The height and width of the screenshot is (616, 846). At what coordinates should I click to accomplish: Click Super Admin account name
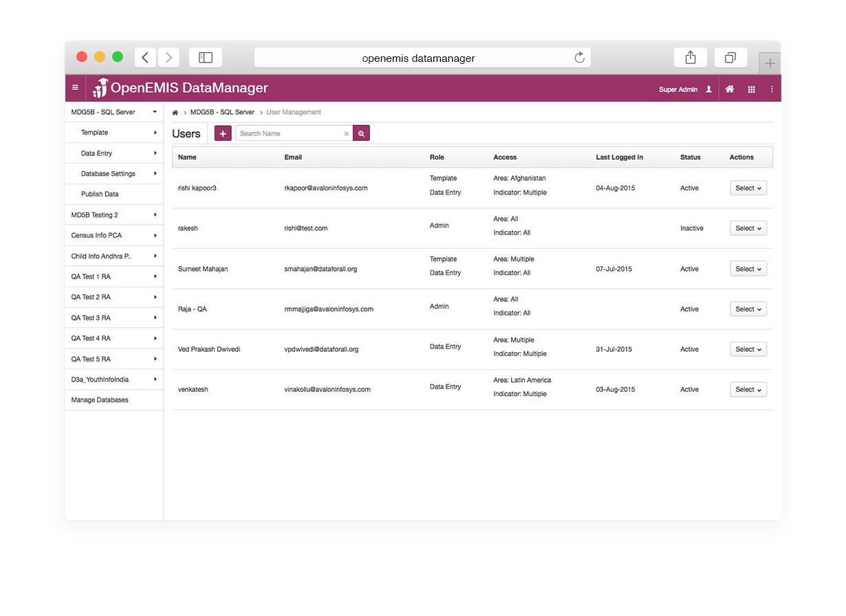678,89
